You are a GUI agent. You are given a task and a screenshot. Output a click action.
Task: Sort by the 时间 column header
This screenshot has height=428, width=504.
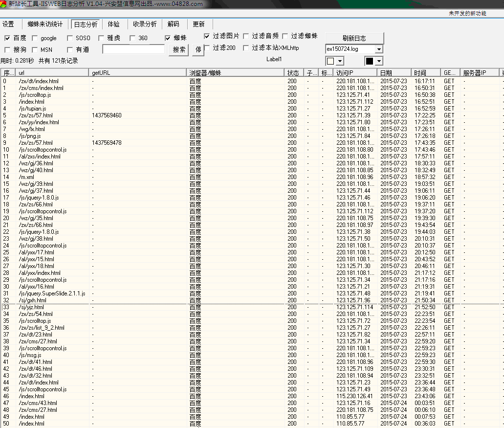pyautogui.click(x=426, y=73)
